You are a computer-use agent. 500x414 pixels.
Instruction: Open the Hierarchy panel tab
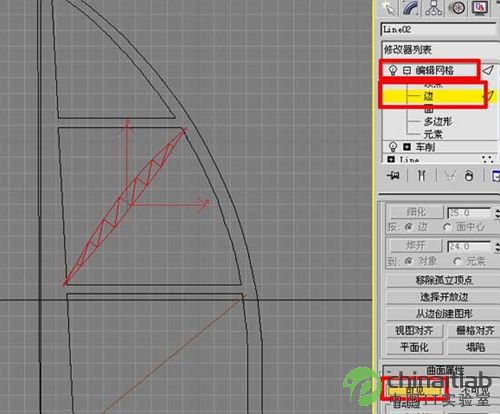pos(433,8)
